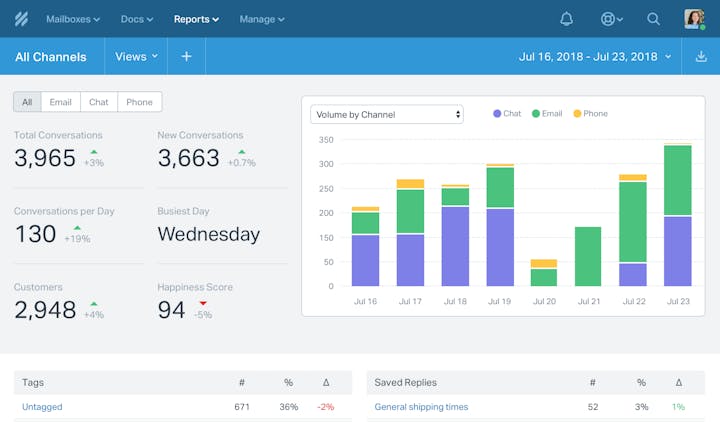Open the Untagged tag link
The width and height of the screenshot is (720, 422).
(44, 407)
